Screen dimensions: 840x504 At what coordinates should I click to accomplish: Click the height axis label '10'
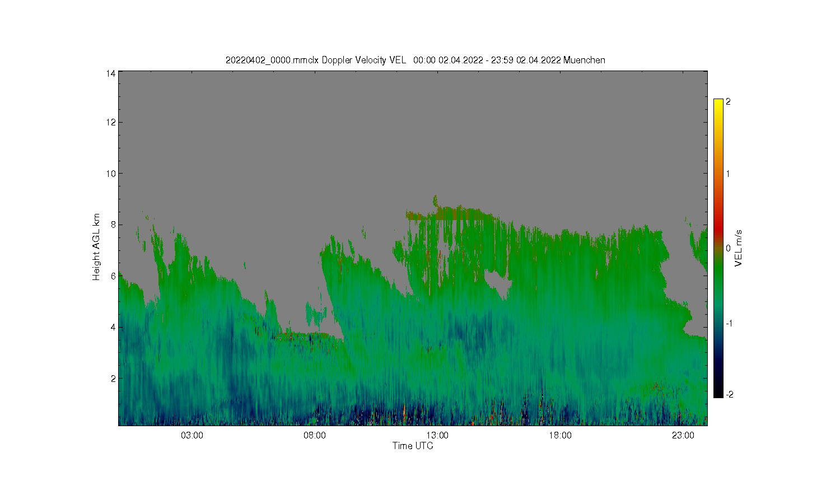111,174
